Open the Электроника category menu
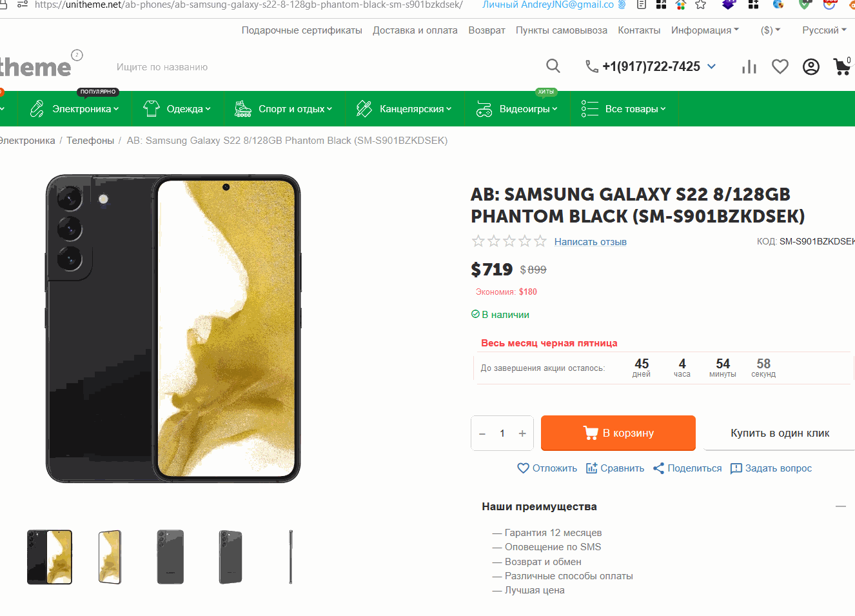 (75, 109)
